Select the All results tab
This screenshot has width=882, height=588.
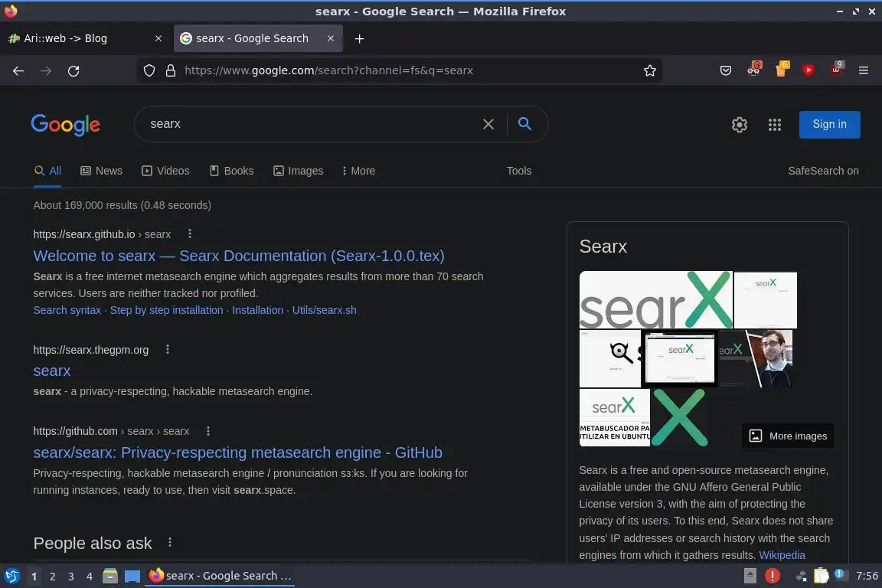click(x=47, y=171)
